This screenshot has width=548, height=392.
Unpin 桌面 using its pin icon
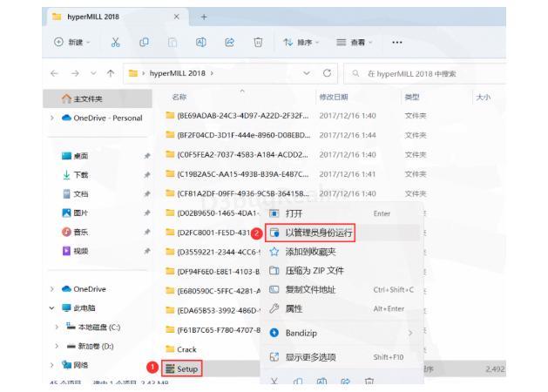coord(147,156)
